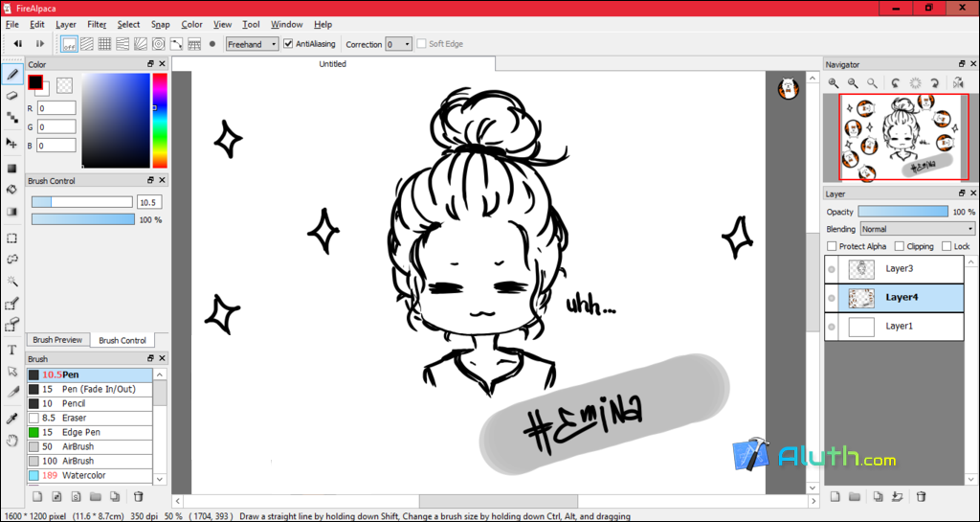Select the Edge Pen brush
The width and height of the screenshot is (980, 522).
(89, 433)
